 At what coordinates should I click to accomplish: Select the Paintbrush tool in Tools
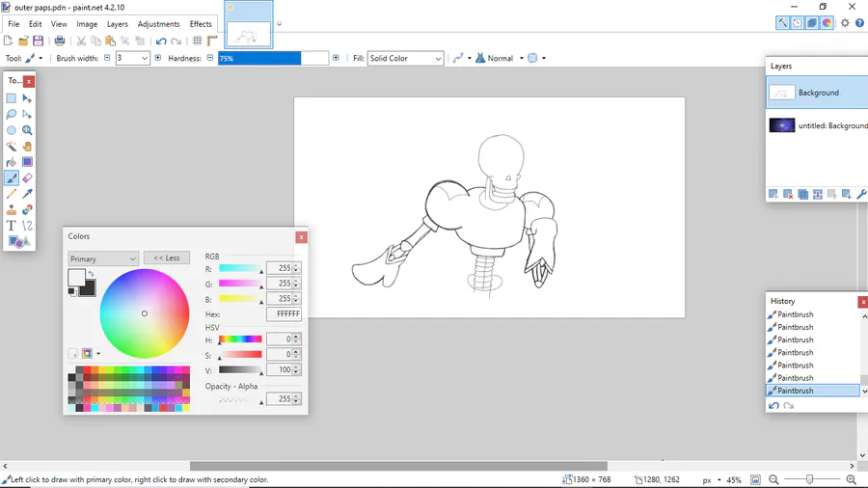click(11, 178)
